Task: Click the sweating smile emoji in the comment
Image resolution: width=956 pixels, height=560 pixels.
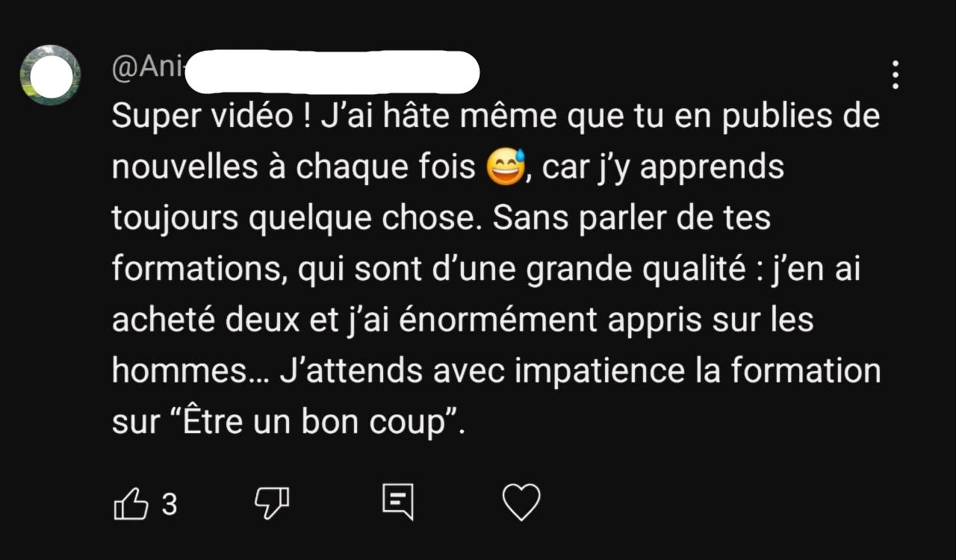Action: pos(506,167)
